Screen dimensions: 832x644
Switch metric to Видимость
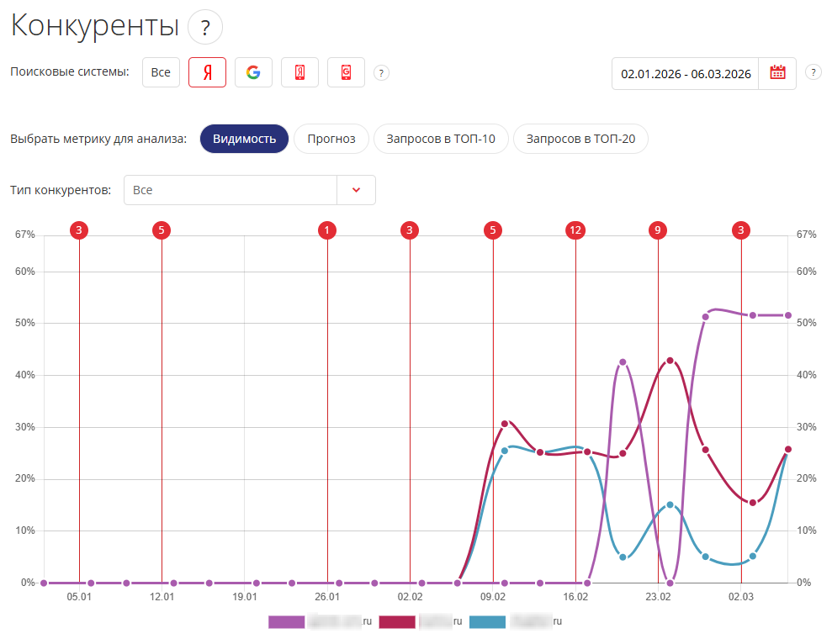(244, 139)
